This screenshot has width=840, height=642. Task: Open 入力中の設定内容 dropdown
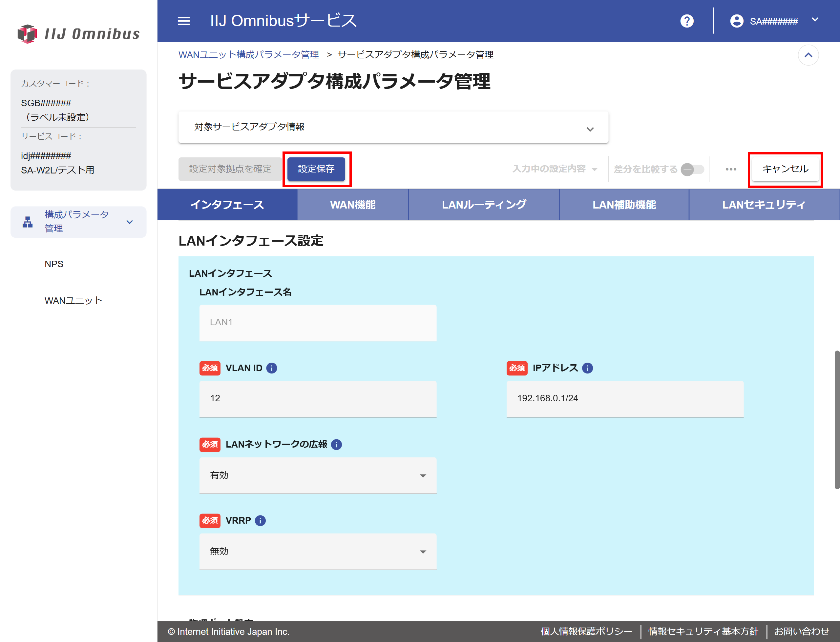555,169
